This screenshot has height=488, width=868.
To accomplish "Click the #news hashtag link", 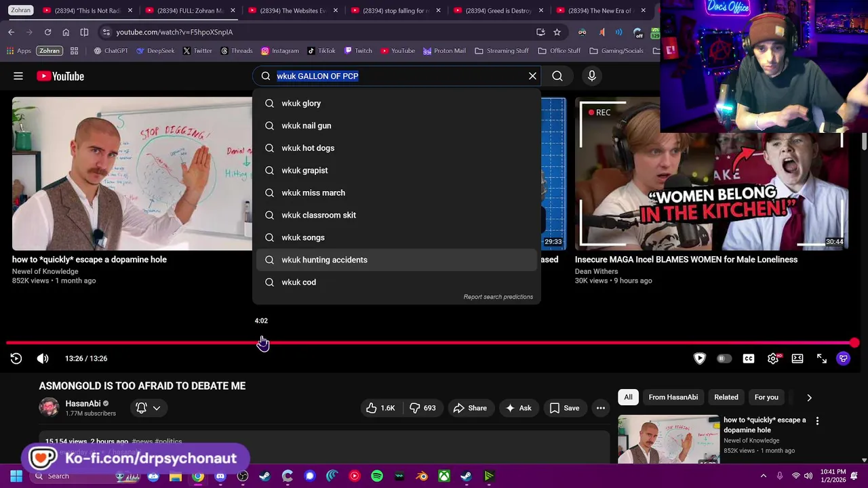I will tap(142, 441).
